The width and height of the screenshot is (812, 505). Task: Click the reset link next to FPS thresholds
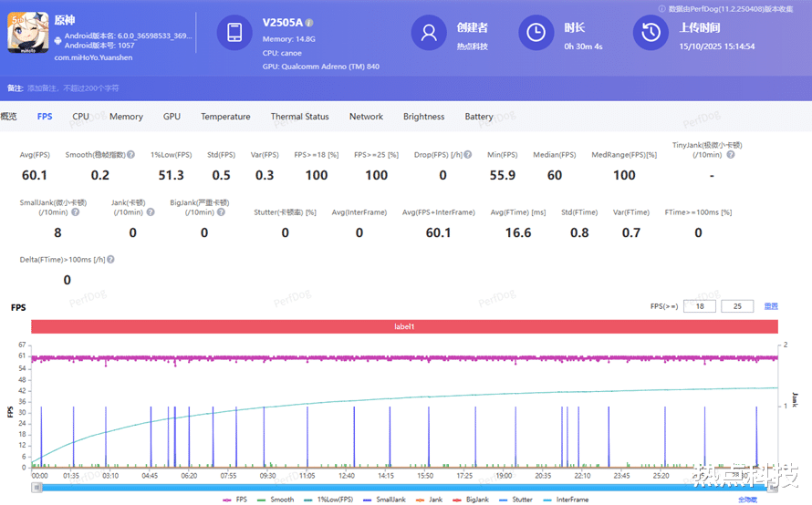(771, 306)
